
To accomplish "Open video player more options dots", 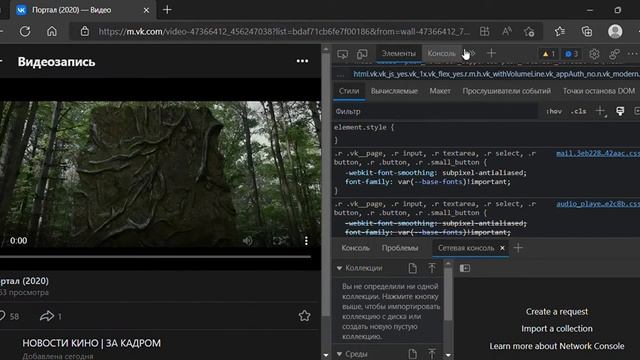I will 306,241.
